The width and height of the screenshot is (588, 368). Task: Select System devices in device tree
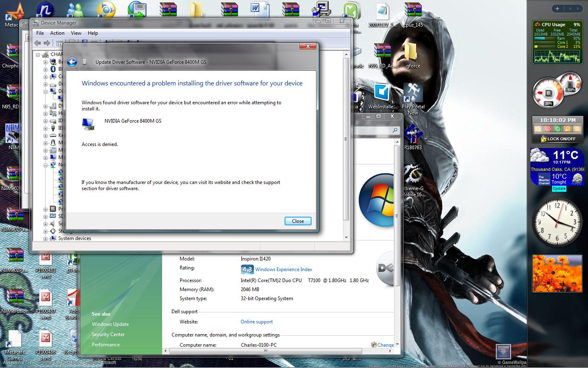point(74,238)
